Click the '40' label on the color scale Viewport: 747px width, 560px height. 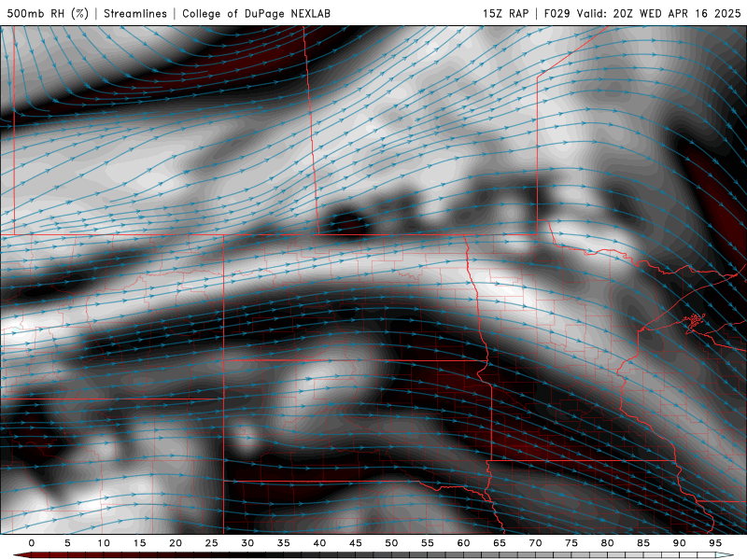[x=319, y=543]
